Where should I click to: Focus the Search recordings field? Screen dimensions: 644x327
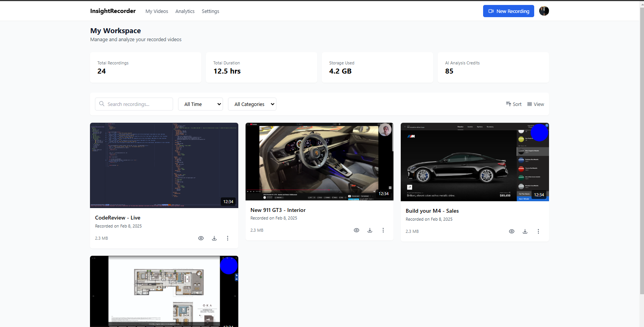point(134,104)
